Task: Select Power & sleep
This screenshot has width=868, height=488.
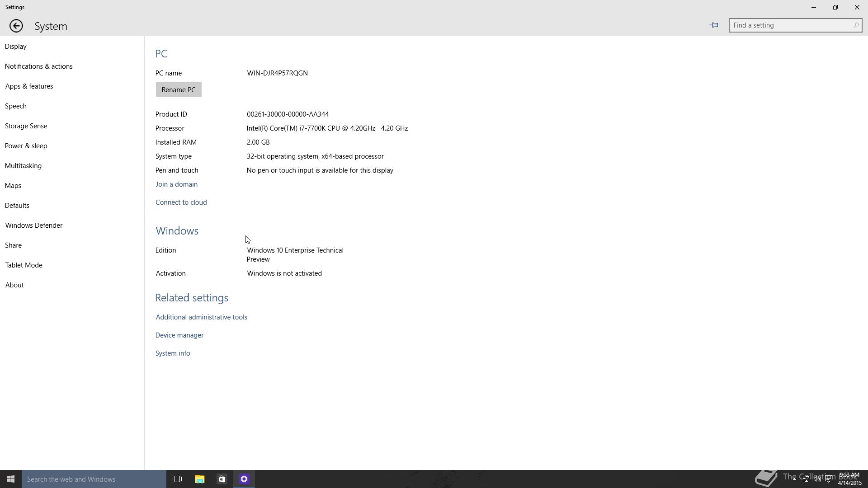Action: 26,146
